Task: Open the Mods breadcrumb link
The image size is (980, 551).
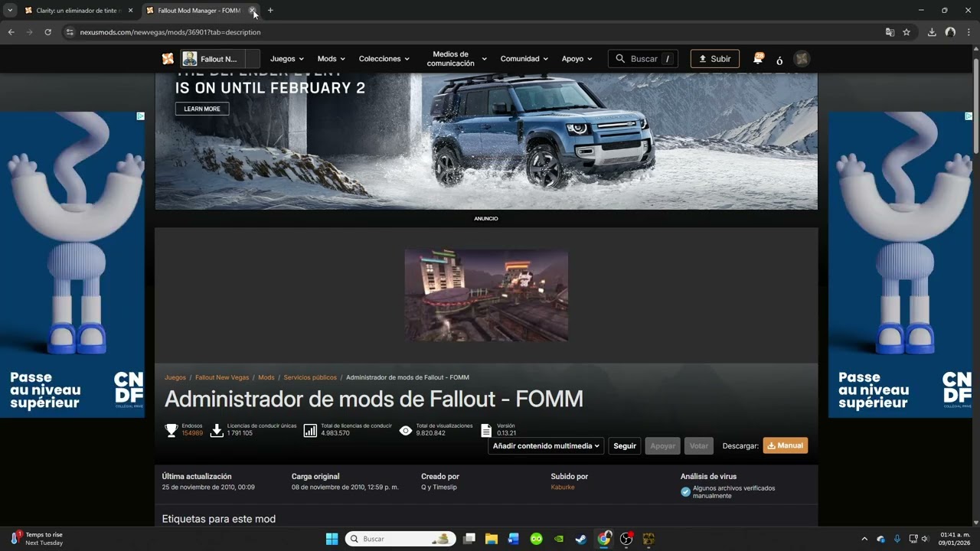Action: (x=266, y=377)
